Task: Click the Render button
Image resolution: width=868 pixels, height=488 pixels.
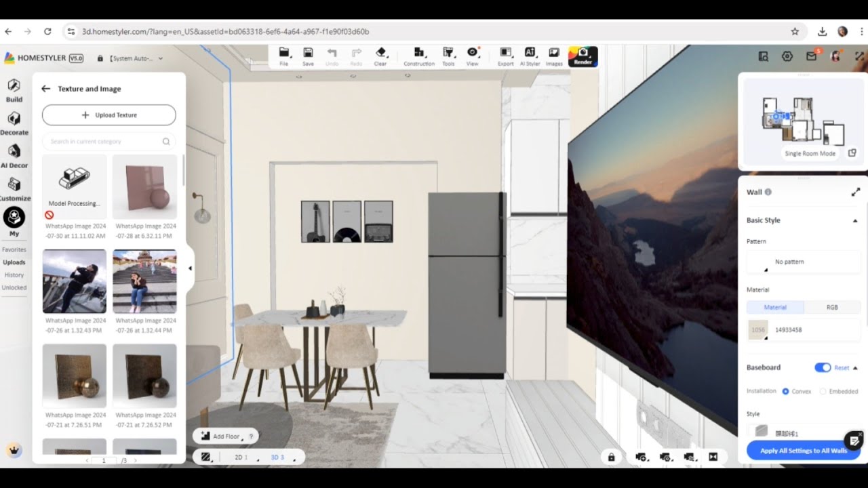Action: tap(583, 56)
